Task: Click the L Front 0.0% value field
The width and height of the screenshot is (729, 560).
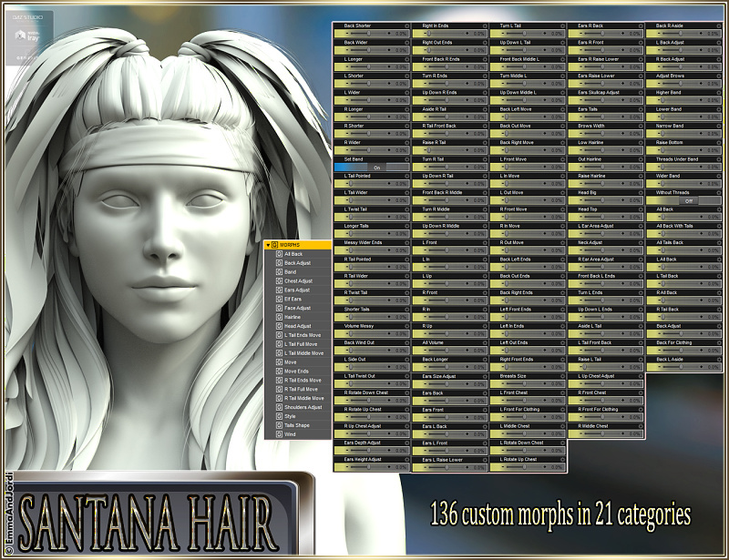Action: tap(479, 250)
